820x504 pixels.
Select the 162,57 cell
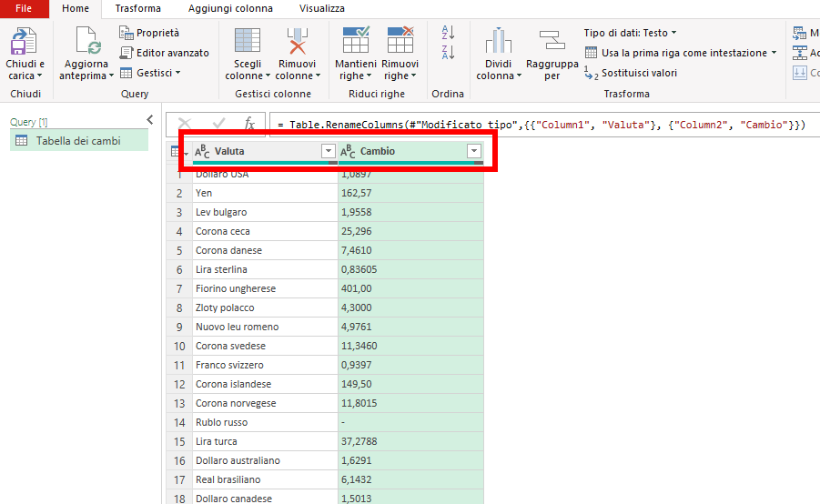coord(411,193)
